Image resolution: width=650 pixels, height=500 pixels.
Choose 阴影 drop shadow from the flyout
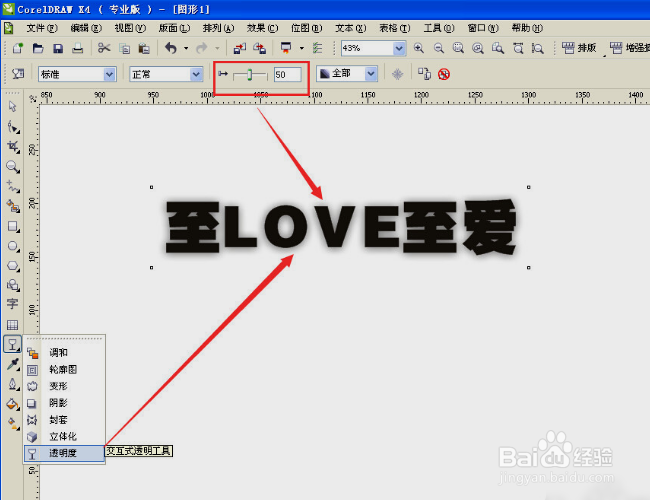pos(64,403)
